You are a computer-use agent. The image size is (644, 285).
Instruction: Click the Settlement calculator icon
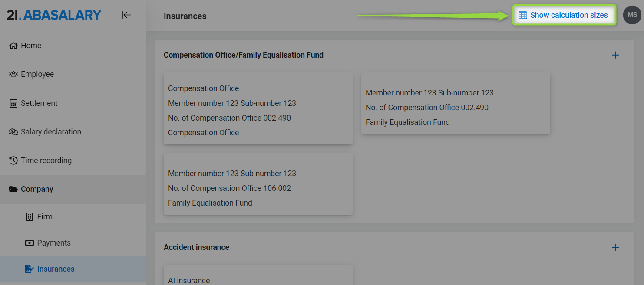tap(13, 103)
